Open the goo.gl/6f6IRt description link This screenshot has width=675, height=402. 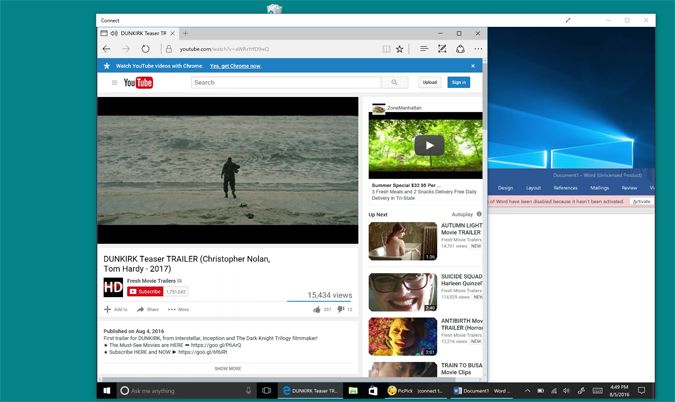(203, 352)
